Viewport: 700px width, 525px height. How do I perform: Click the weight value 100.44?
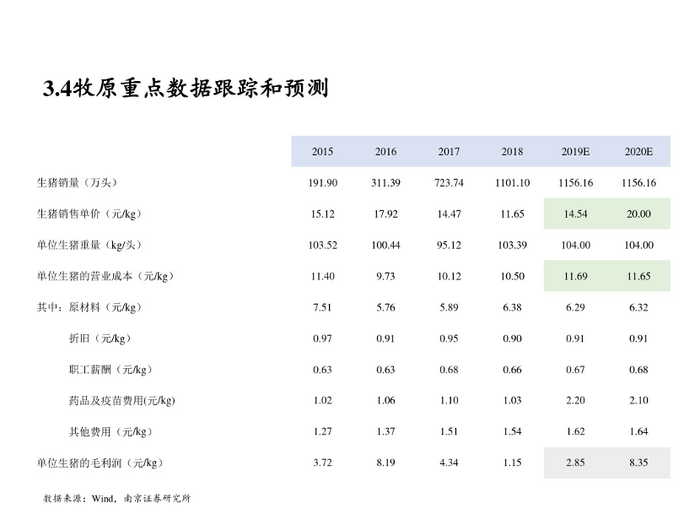(386, 245)
